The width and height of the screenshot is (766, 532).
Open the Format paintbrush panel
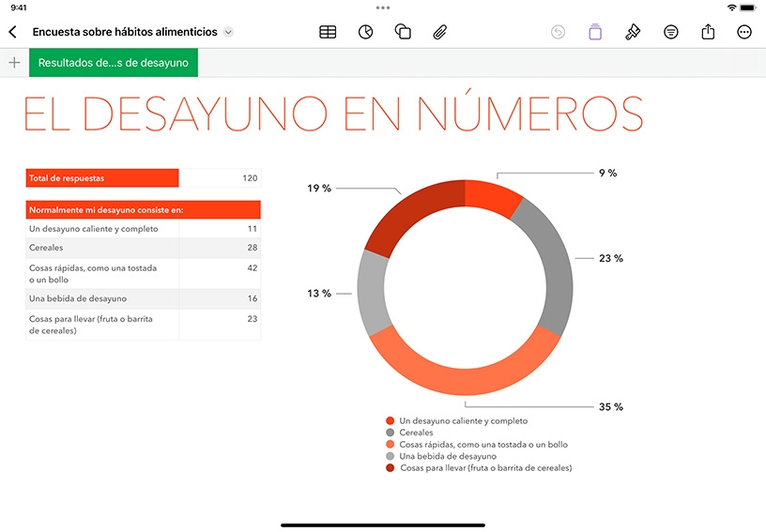click(x=633, y=32)
